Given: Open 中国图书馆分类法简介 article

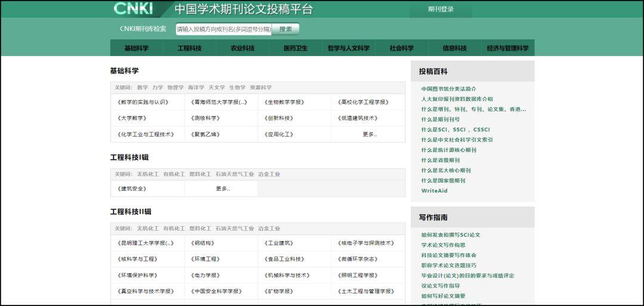Looking at the screenshot, I should (449, 89).
